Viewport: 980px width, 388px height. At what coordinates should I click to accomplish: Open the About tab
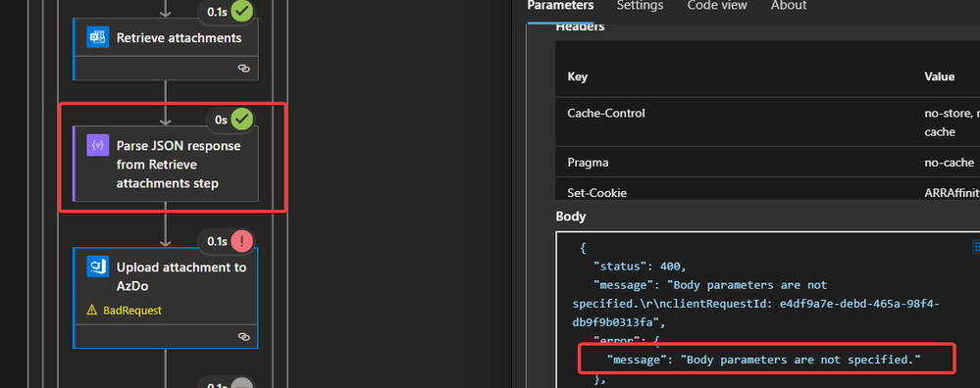pos(789,6)
